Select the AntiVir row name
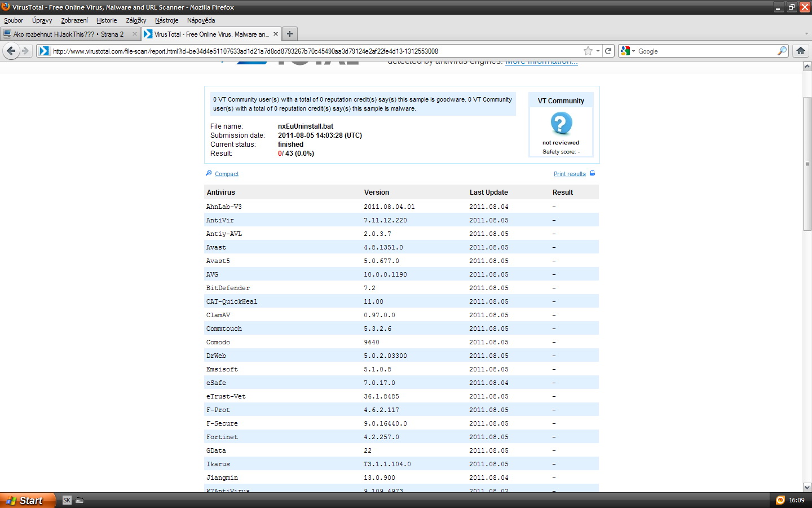 coord(220,220)
